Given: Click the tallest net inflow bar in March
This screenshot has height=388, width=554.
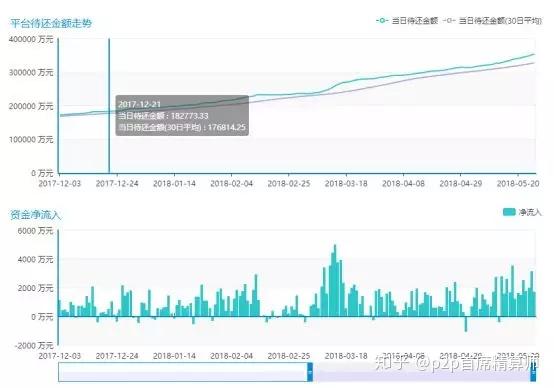Looking at the screenshot, I should pyautogui.click(x=335, y=280).
